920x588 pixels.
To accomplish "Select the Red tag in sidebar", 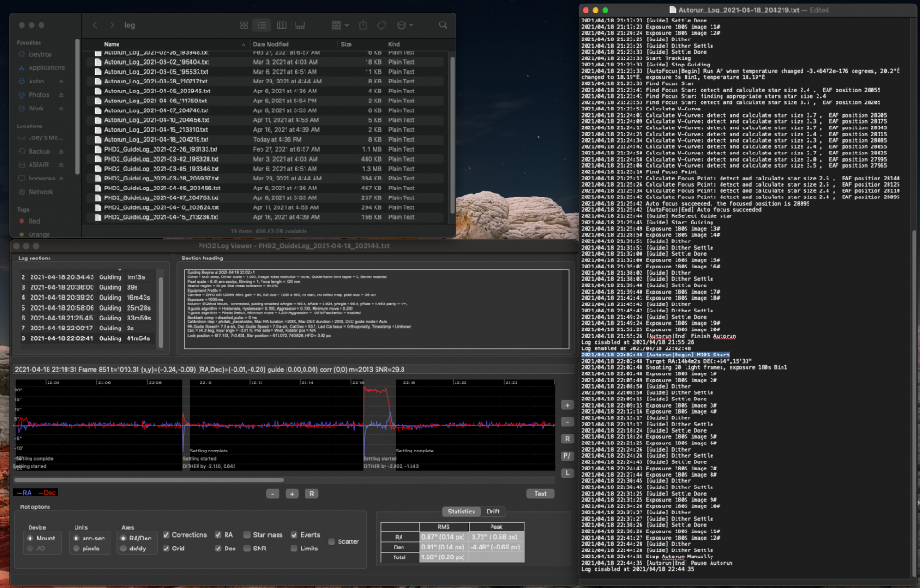I will (x=34, y=221).
